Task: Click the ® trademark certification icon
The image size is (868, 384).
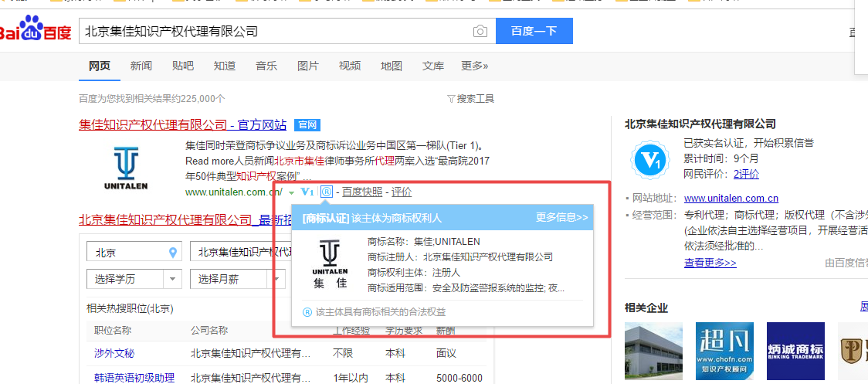Action: click(x=327, y=192)
